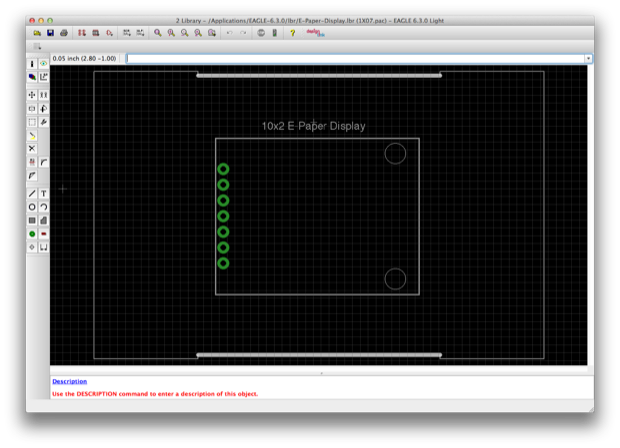Viewport: 620px width, 448px height.
Task: Click the Stop command icon
Action: point(261,33)
